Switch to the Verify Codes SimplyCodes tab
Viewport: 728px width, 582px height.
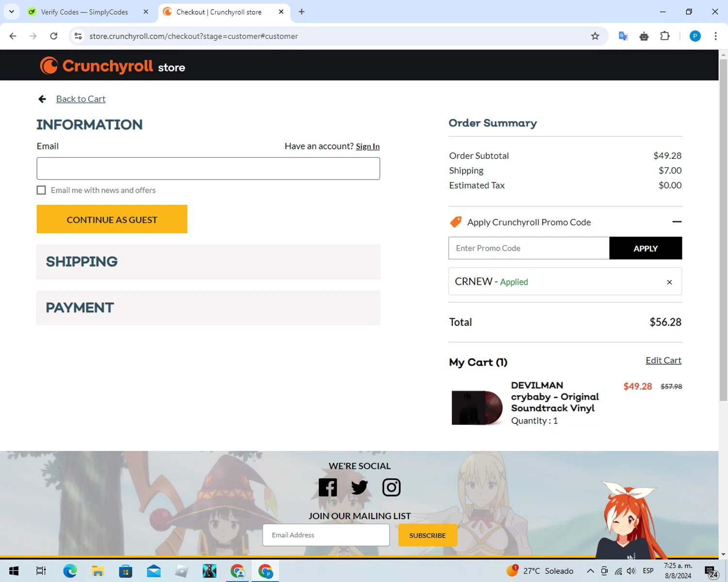click(x=84, y=12)
